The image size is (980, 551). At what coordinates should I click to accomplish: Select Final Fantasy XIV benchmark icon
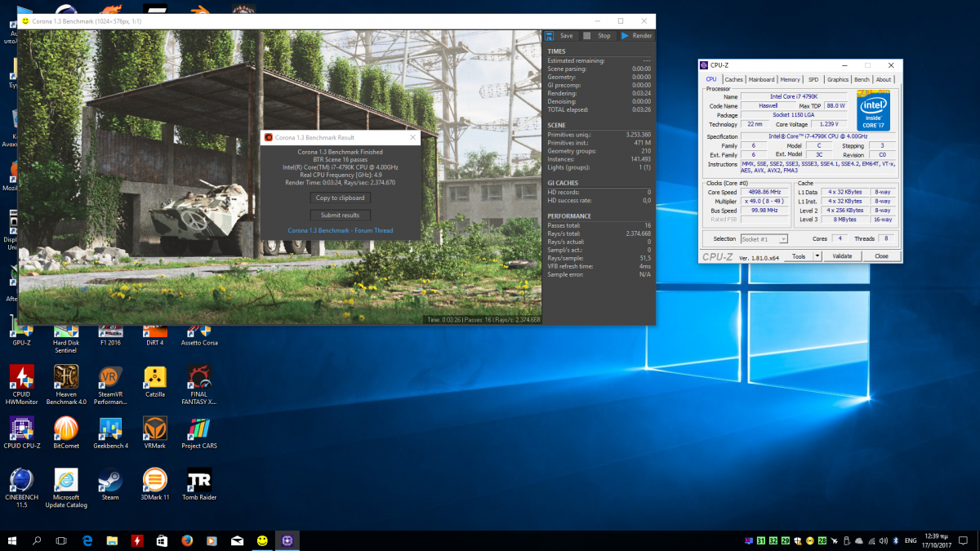coord(199,385)
